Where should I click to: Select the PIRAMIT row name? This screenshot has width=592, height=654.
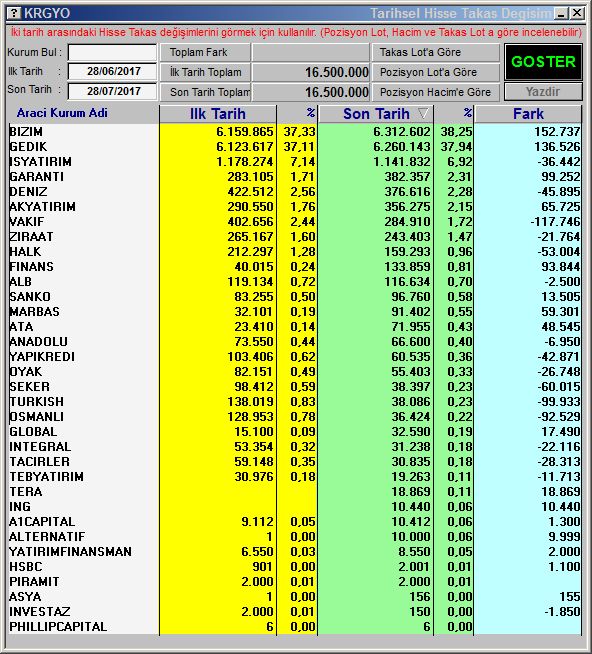pyautogui.click(x=34, y=582)
